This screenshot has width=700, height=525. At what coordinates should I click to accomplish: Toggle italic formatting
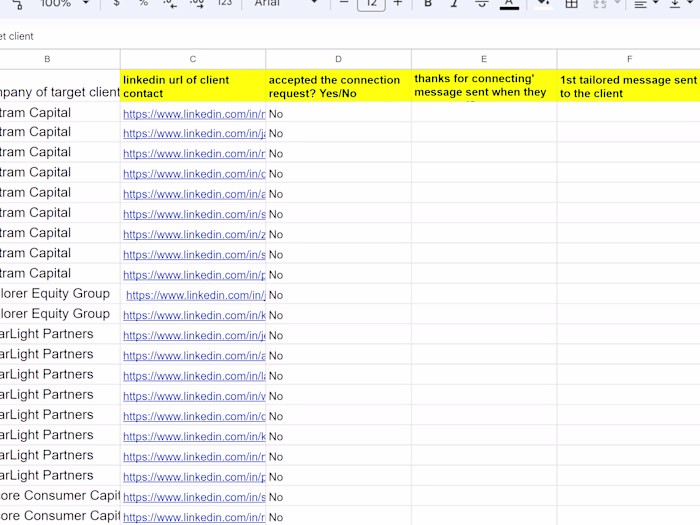click(x=454, y=3)
